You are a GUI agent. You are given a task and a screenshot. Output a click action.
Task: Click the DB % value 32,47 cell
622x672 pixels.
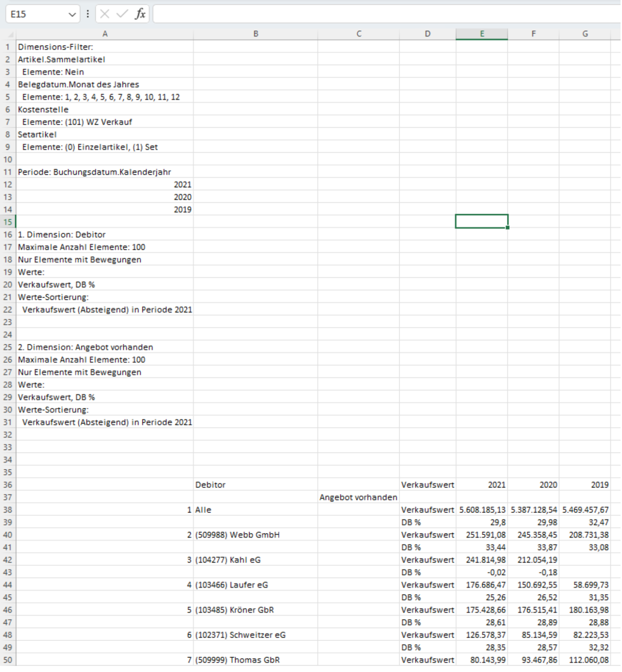[x=585, y=522]
